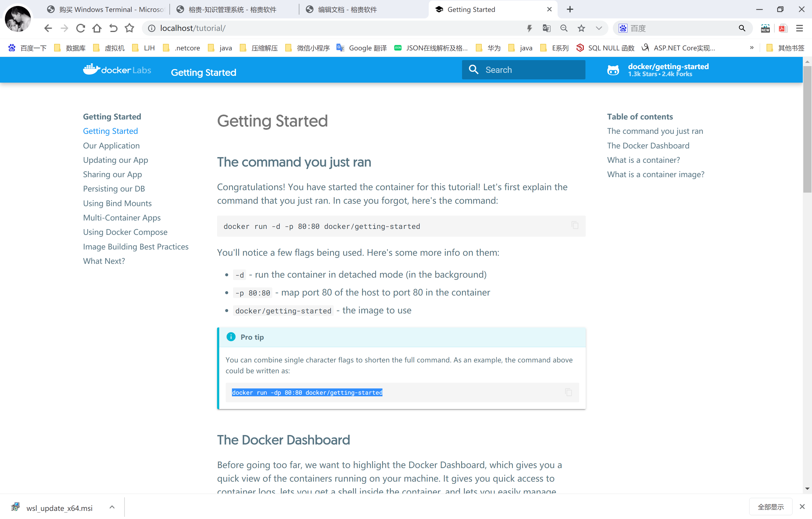Click the docs Search field
The height and width of the screenshot is (519, 812).
[x=524, y=70]
